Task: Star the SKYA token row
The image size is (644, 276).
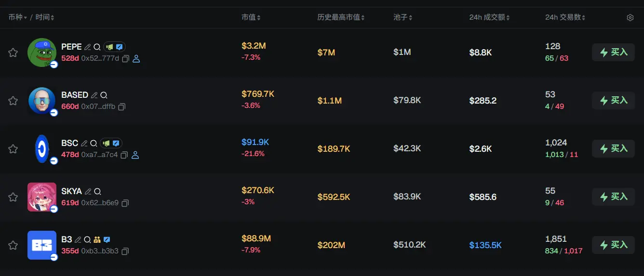Action: (13, 197)
